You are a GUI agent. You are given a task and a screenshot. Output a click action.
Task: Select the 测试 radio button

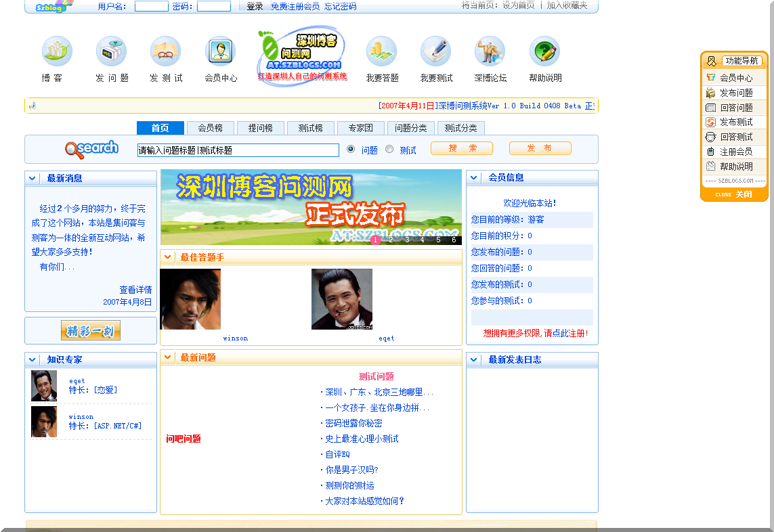[x=389, y=150]
